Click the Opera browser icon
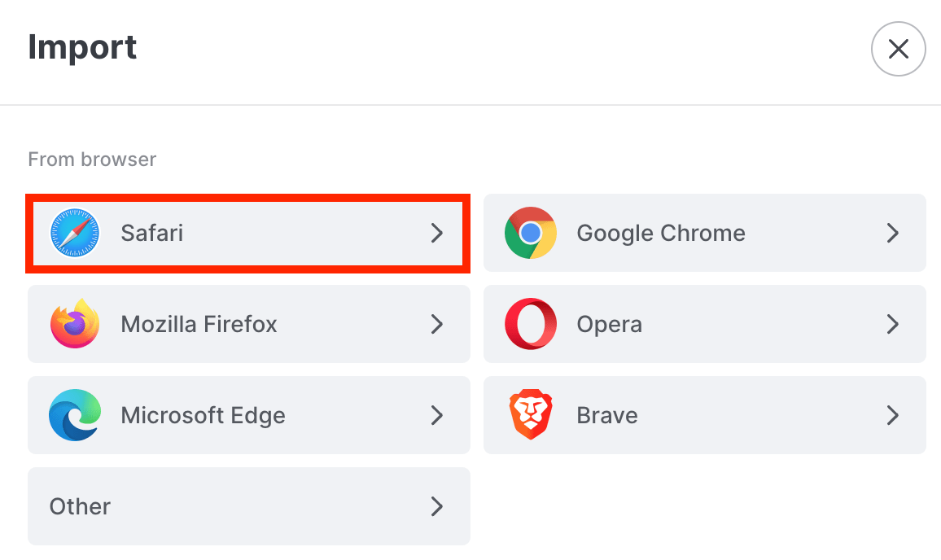The width and height of the screenshot is (941, 560). coord(531,324)
